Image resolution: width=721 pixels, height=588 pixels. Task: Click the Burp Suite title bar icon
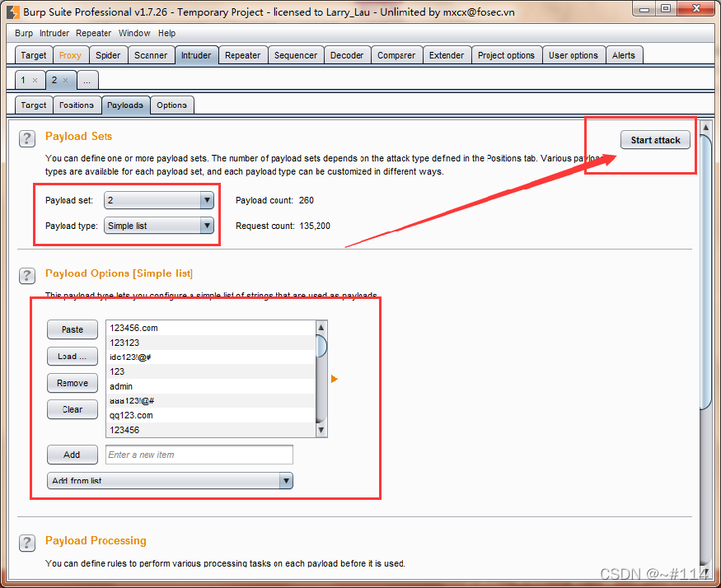[x=13, y=12]
